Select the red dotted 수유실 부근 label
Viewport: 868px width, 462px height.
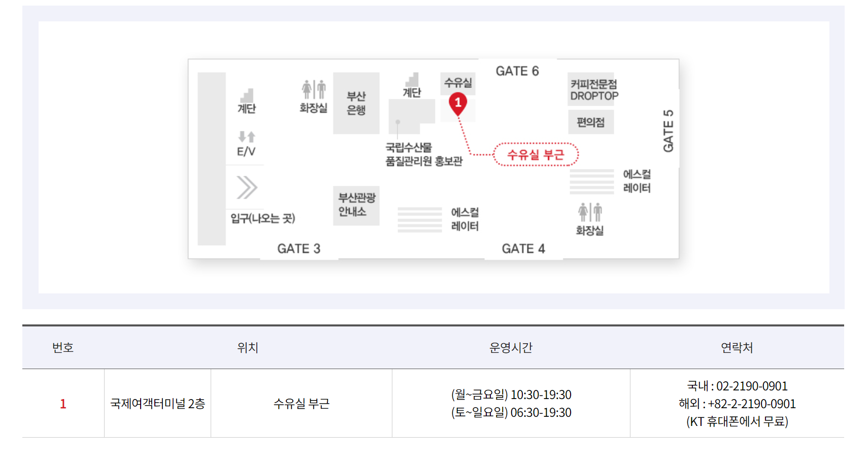(536, 155)
